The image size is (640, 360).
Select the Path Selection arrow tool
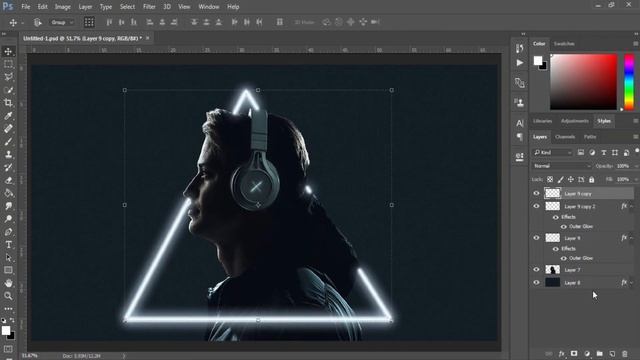coord(8,258)
